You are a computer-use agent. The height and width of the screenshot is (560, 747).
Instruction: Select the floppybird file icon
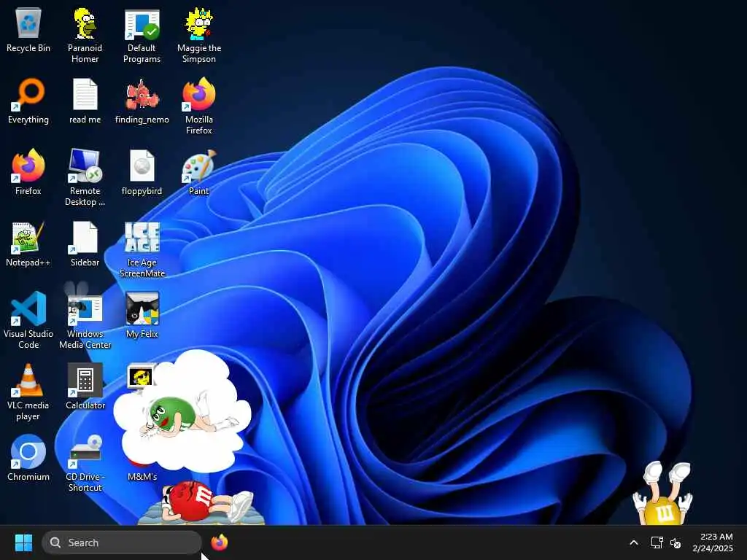pyautogui.click(x=142, y=166)
